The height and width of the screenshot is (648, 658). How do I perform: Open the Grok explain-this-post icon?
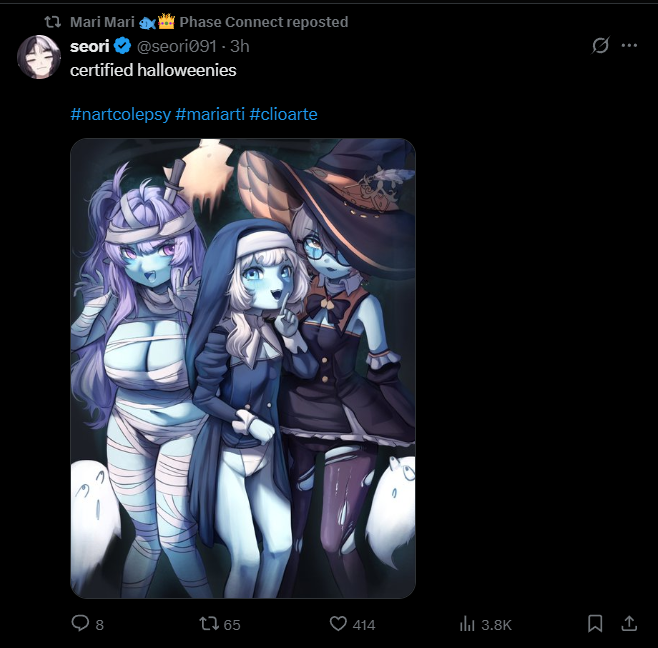click(600, 45)
